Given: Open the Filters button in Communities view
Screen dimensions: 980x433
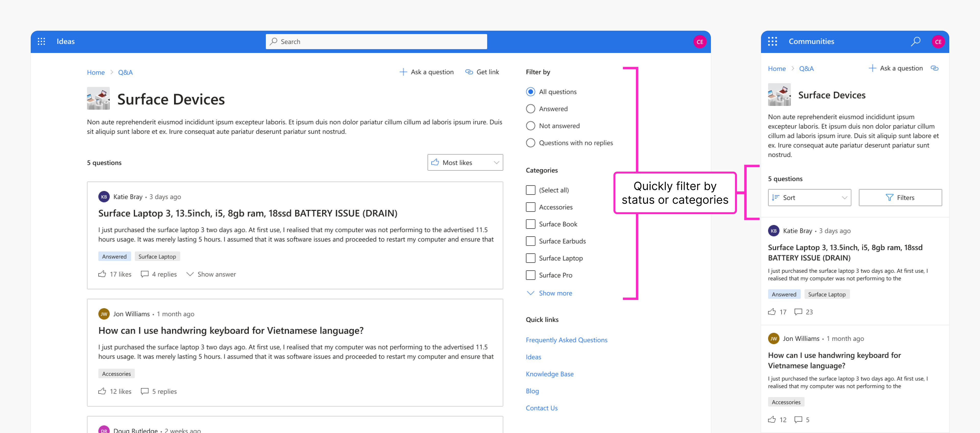Looking at the screenshot, I should tap(900, 198).
